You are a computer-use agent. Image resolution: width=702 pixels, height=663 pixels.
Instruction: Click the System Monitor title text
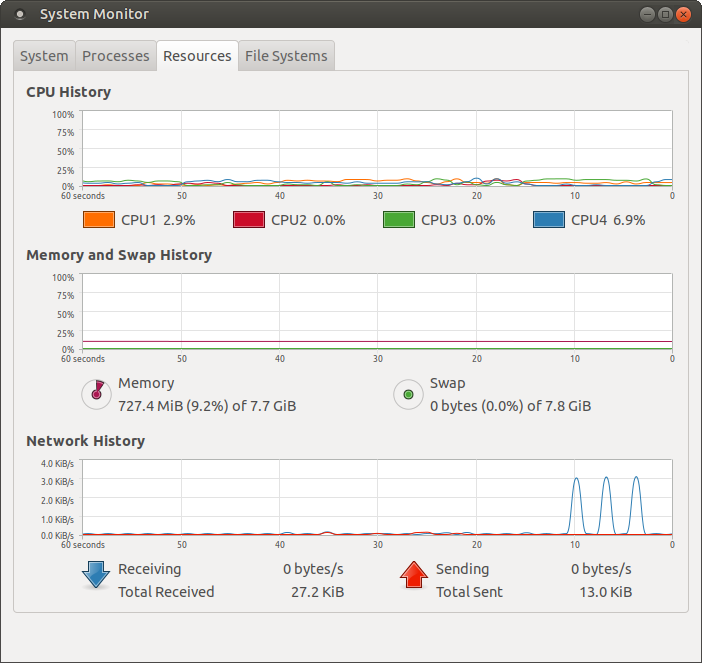coord(94,15)
